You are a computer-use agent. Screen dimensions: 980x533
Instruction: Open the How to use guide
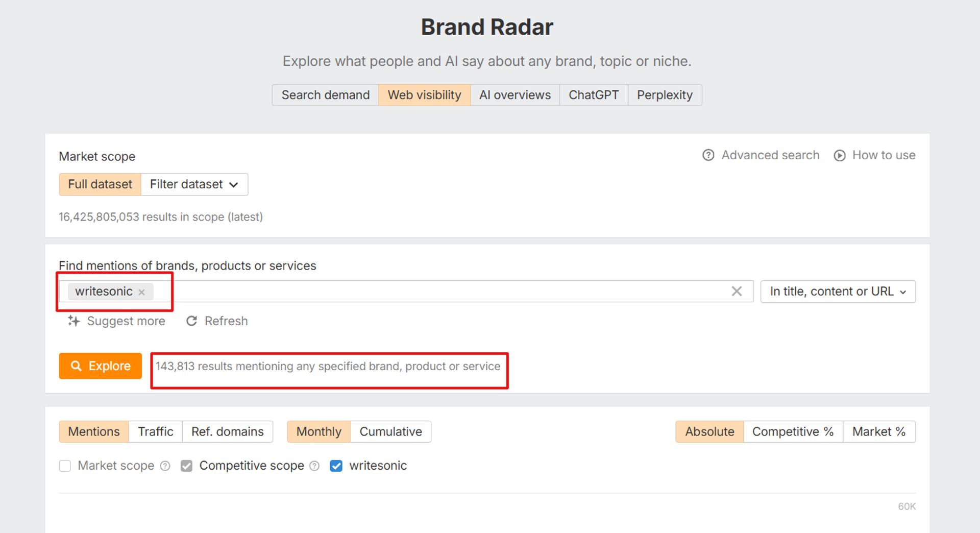(x=874, y=155)
